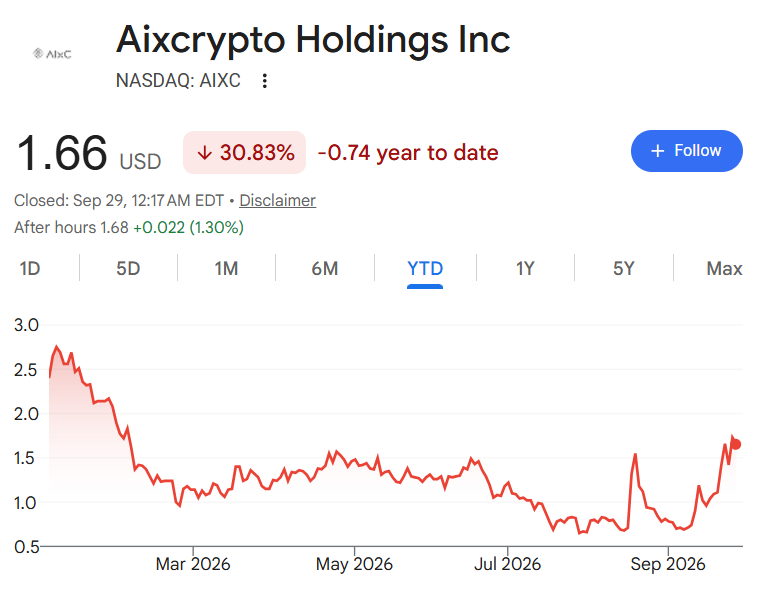Click the red current-price dot on chart
The width and height of the screenshot is (759, 594).
[x=736, y=444]
